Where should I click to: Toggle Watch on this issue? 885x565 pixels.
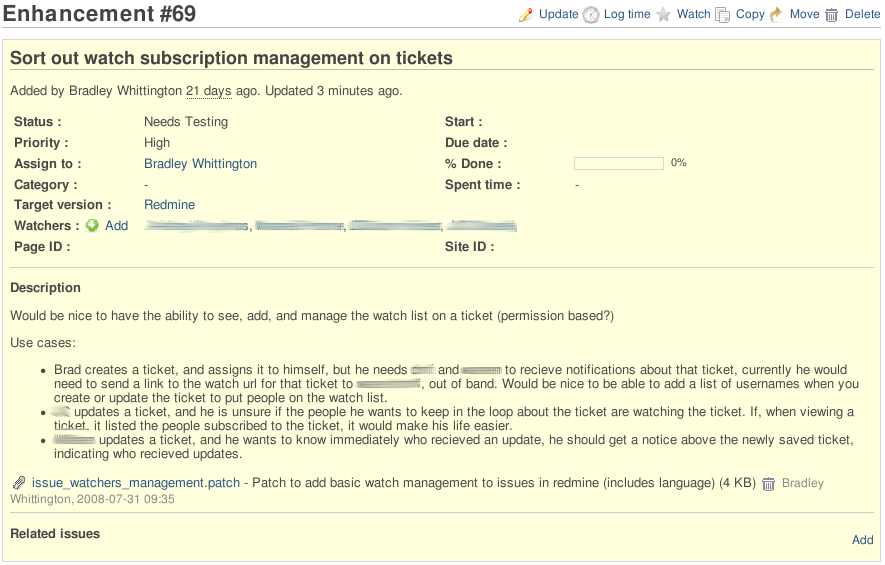click(693, 14)
